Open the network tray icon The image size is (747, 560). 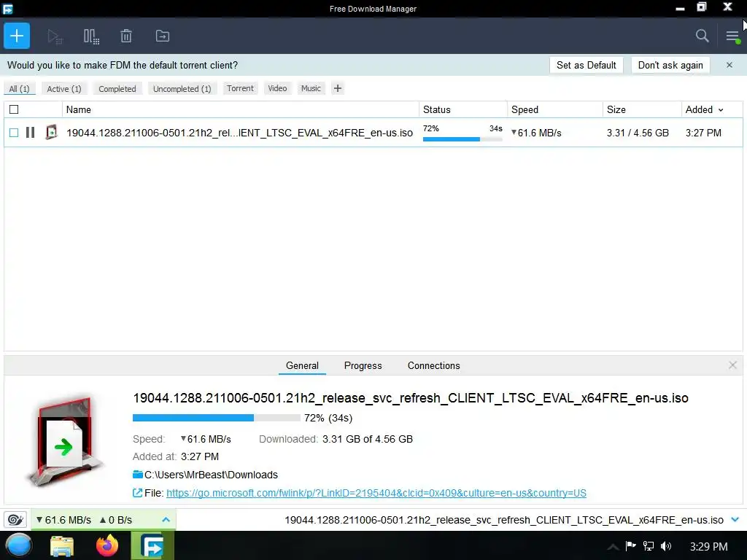(649, 546)
